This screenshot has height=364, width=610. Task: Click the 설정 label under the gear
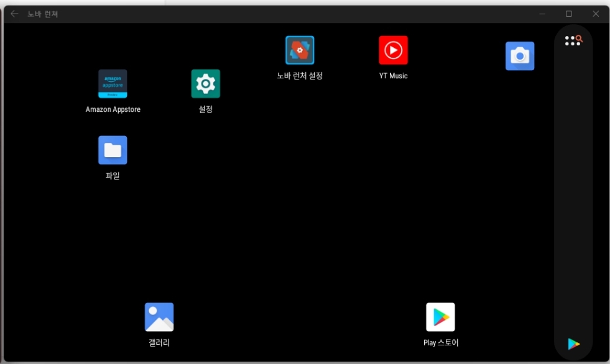pos(205,109)
